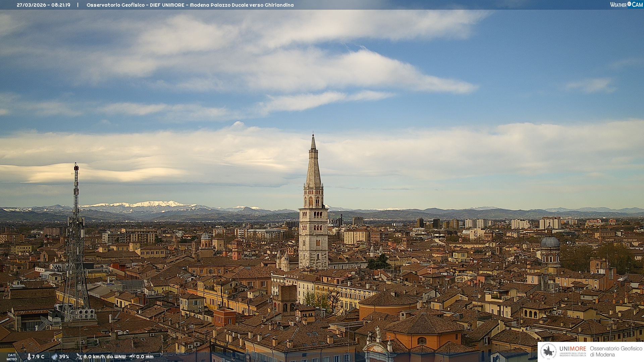Click the Ghirlandina tower spire

pos(313,168)
